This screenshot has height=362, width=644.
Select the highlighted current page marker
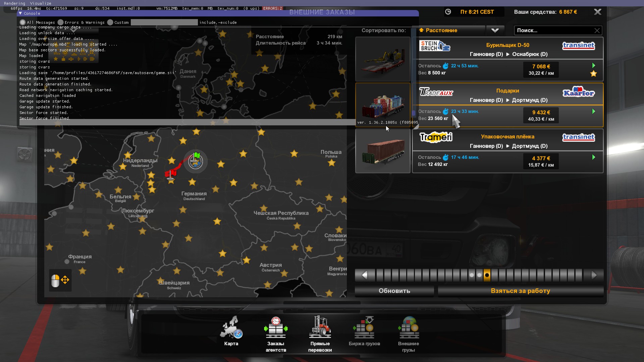click(x=487, y=275)
